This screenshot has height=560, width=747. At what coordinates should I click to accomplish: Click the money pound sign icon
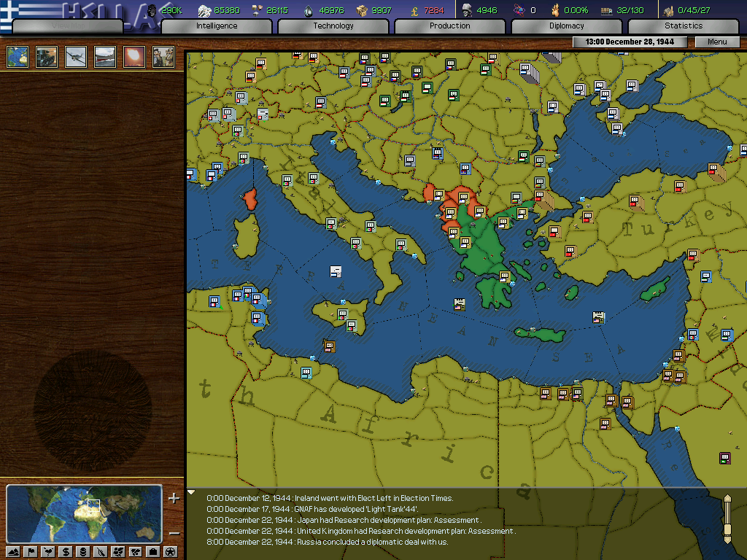(414, 10)
